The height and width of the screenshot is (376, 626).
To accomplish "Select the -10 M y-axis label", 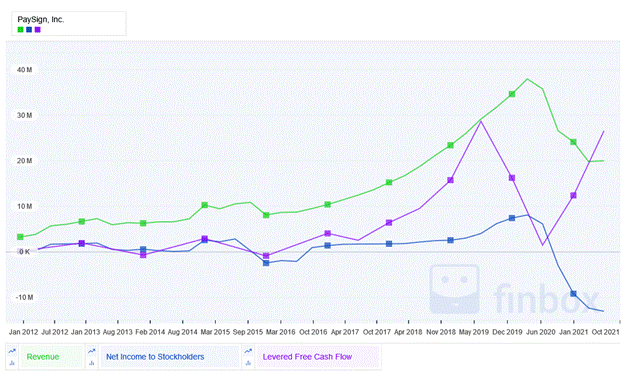I will 24,297.
